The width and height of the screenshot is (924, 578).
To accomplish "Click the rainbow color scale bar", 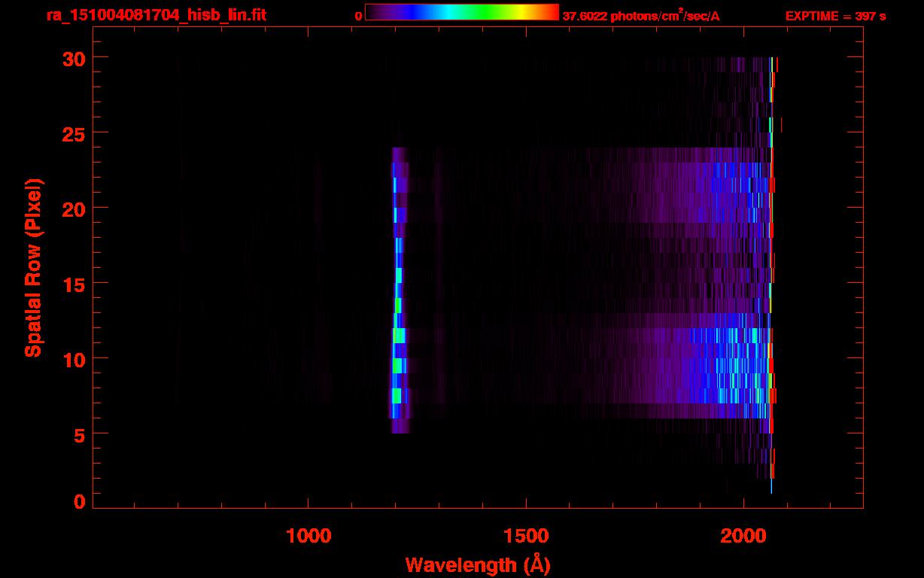I will click(462, 12).
